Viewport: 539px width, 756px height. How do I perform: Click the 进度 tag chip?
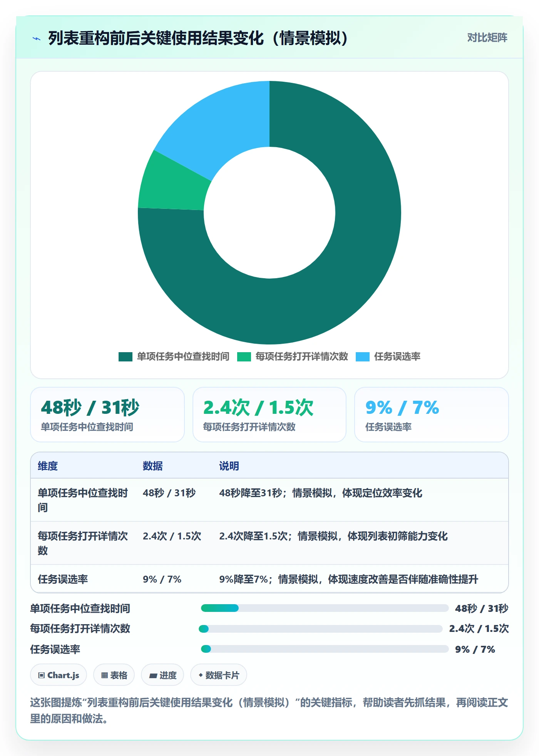click(162, 675)
